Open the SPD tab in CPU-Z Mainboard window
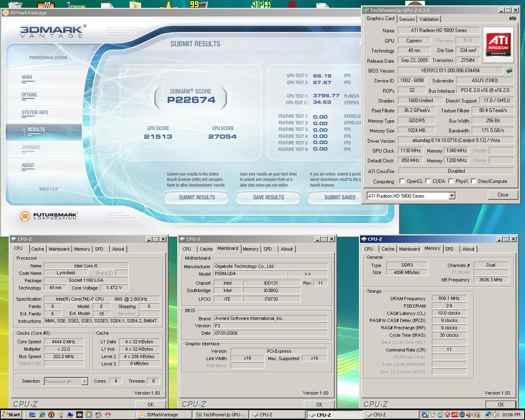525x420 pixels. [267, 249]
